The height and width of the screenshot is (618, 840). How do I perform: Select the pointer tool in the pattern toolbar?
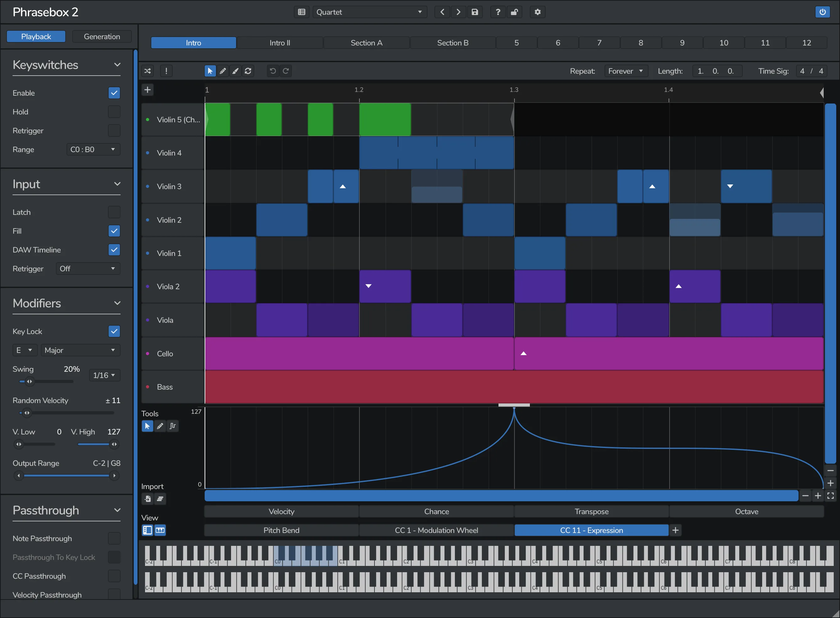coord(210,71)
